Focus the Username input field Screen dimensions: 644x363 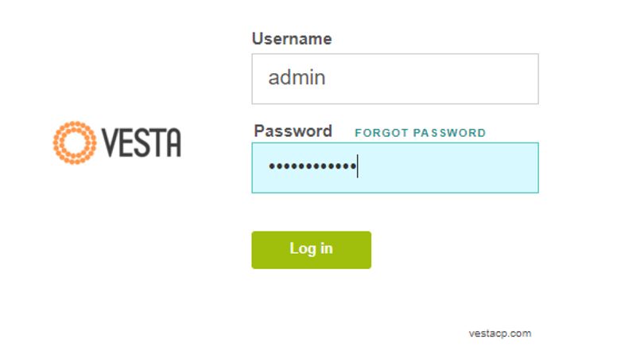[394, 79]
